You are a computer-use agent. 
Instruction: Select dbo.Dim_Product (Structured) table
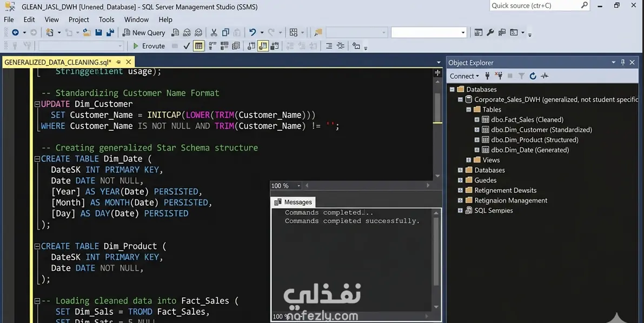pyautogui.click(x=534, y=139)
